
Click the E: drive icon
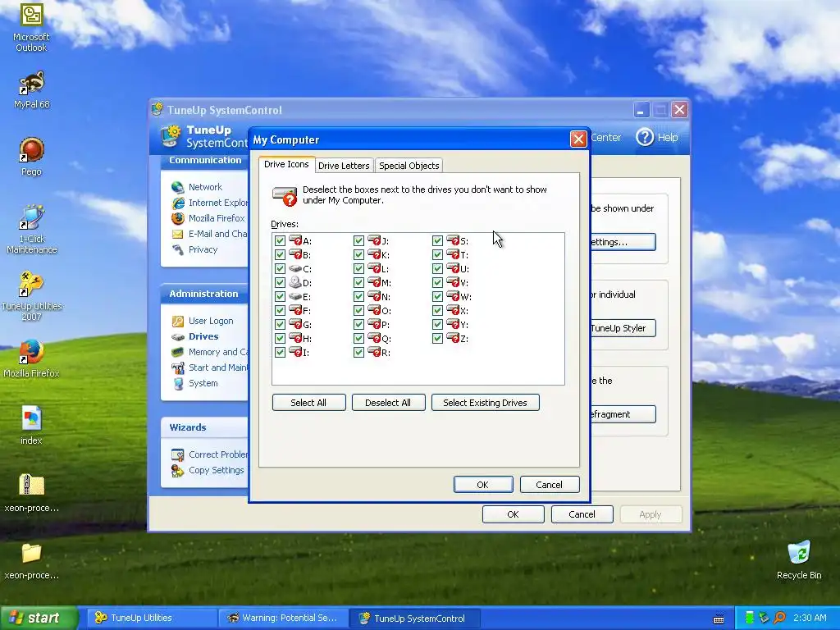pos(294,296)
